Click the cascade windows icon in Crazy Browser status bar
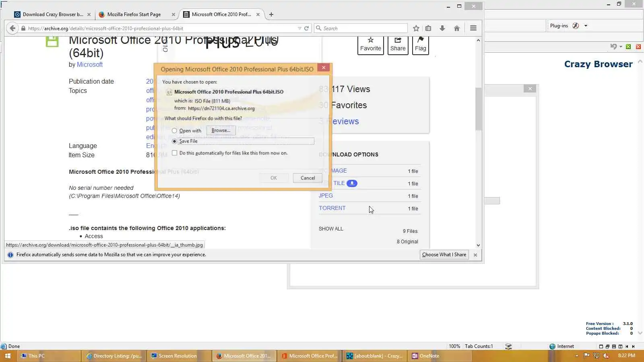This screenshot has height=362, width=644. (x=607, y=346)
